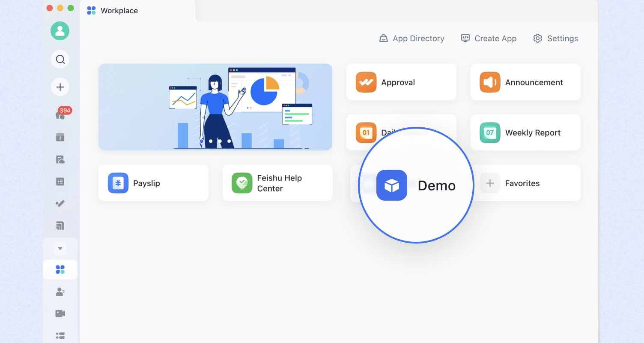
Task: Open workplace Settings
Action: (555, 39)
